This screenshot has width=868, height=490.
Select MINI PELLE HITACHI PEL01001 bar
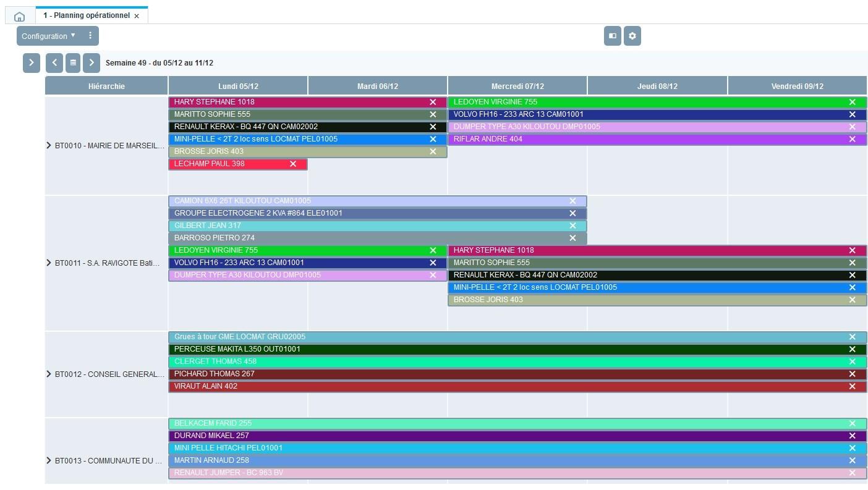(x=517, y=448)
